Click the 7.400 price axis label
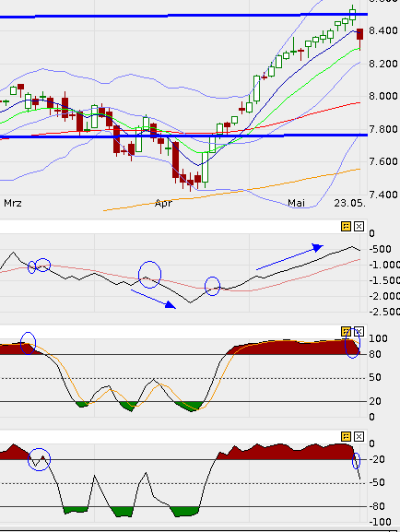This screenshot has width=400, height=532. click(383, 195)
